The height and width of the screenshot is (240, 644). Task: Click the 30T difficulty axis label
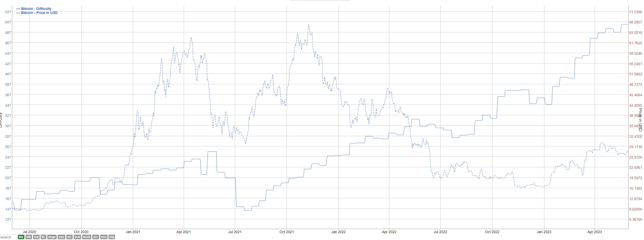point(8,126)
